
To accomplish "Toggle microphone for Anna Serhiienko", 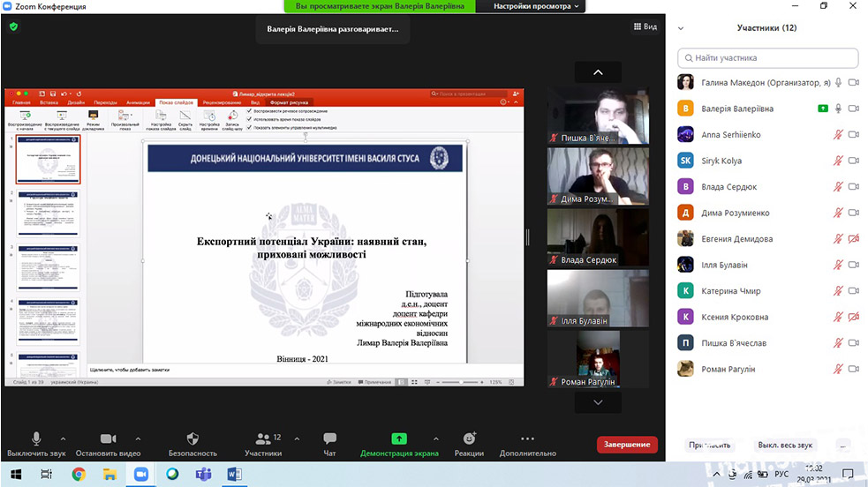I will point(838,134).
